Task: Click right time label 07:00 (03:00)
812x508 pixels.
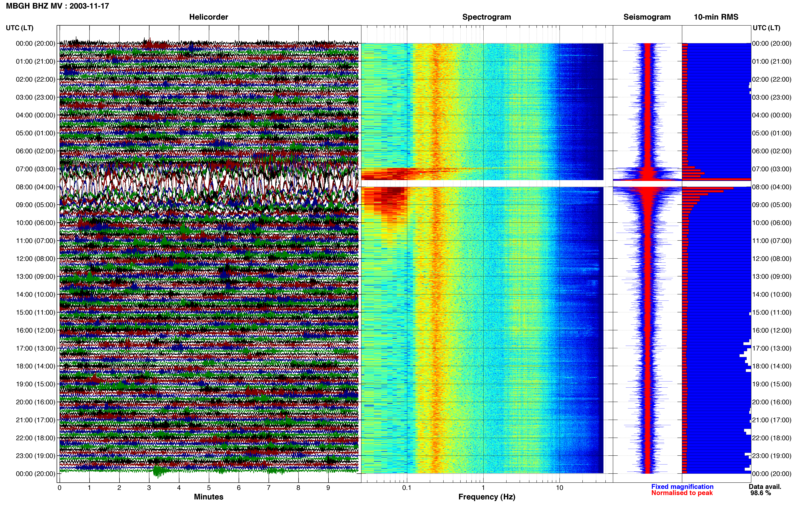Action: click(772, 169)
